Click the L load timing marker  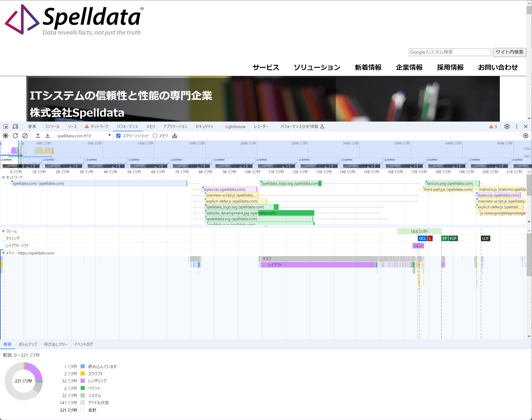tap(430, 238)
